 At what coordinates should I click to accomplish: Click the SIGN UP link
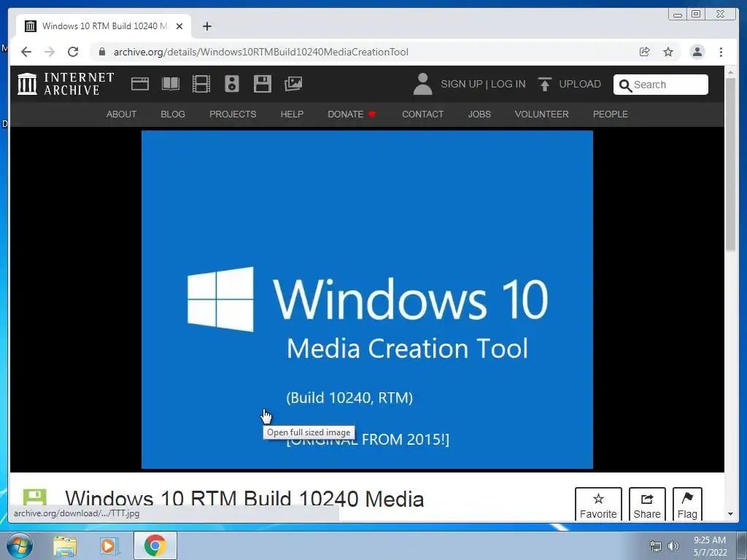pos(462,85)
